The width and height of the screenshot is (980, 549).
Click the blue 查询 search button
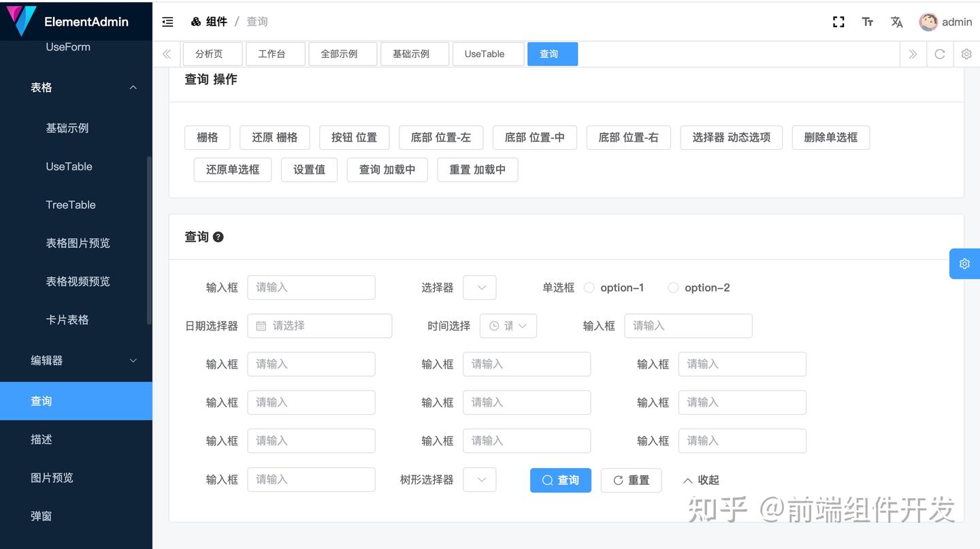tap(560, 480)
